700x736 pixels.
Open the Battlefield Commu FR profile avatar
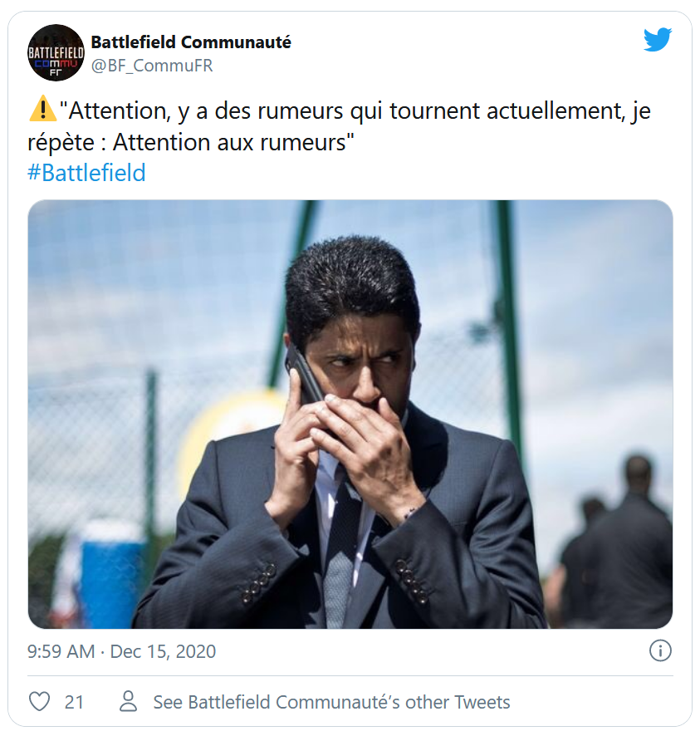tap(56, 52)
